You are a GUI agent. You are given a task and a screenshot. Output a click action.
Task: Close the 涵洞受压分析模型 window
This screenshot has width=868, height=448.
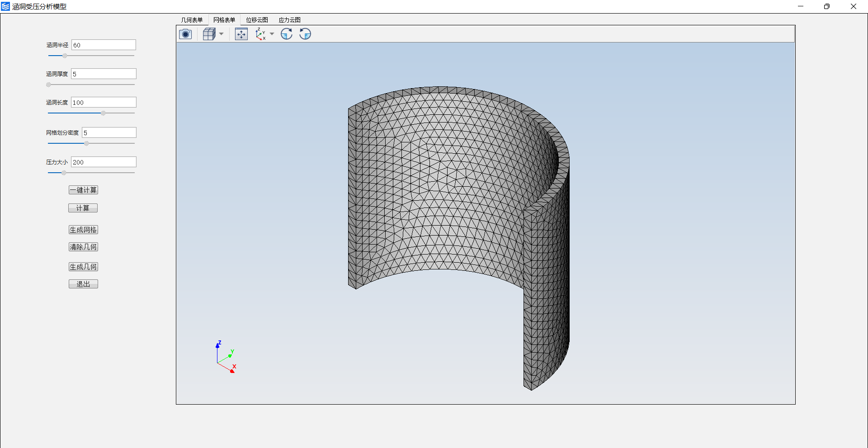click(x=854, y=6)
